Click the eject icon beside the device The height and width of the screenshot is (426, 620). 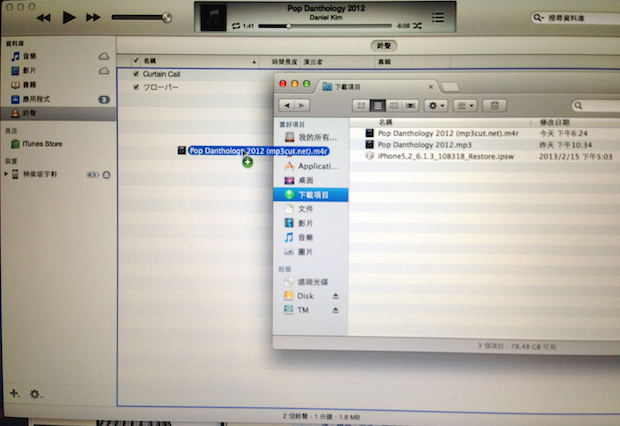pos(106,174)
